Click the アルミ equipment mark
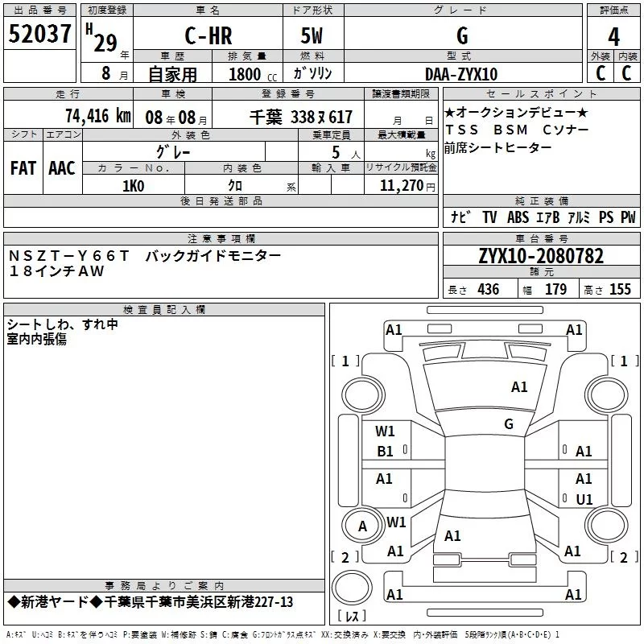644x644 pixels. pyautogui.click(x=579, y=217)
